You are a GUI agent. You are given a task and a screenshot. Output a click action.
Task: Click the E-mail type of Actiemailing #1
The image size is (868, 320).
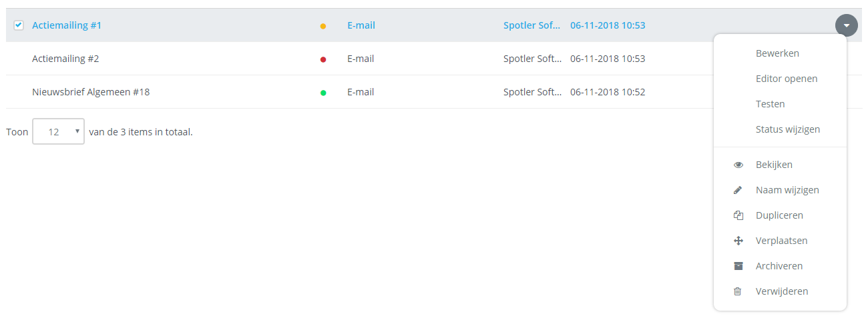tap(361, 25)
